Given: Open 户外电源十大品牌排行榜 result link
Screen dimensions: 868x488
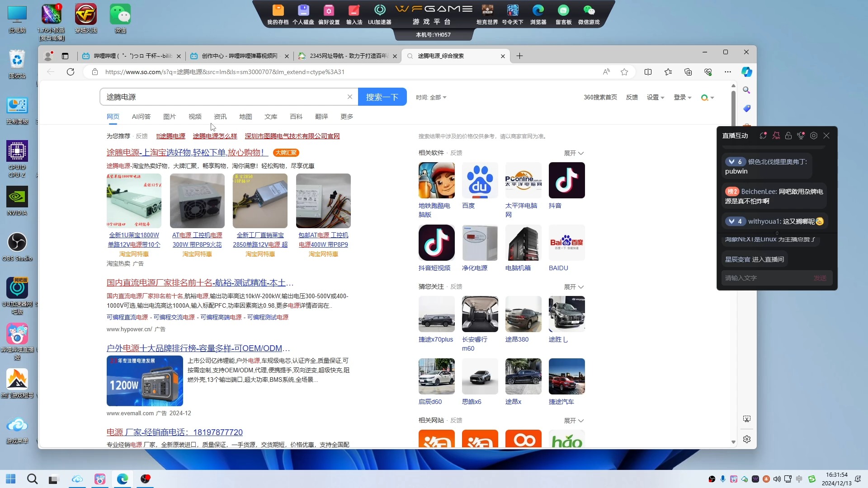Looking at the screenshot, I should tap(198, 348).
